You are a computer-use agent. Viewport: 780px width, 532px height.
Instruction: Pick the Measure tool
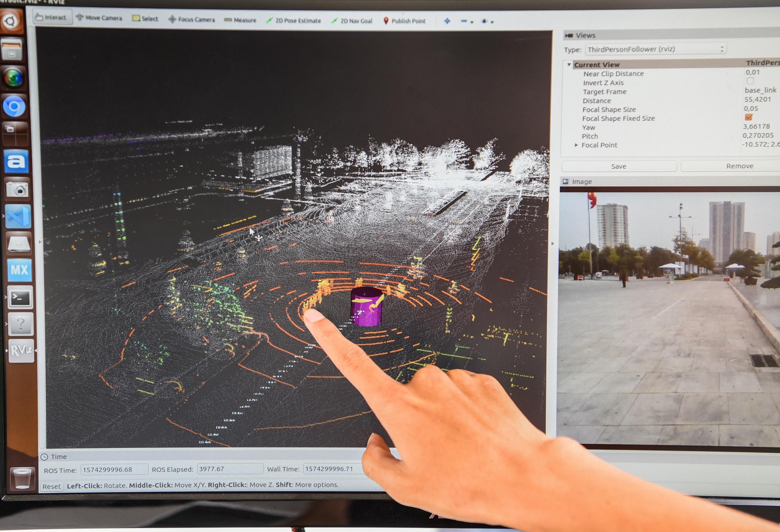coord(240,20)
